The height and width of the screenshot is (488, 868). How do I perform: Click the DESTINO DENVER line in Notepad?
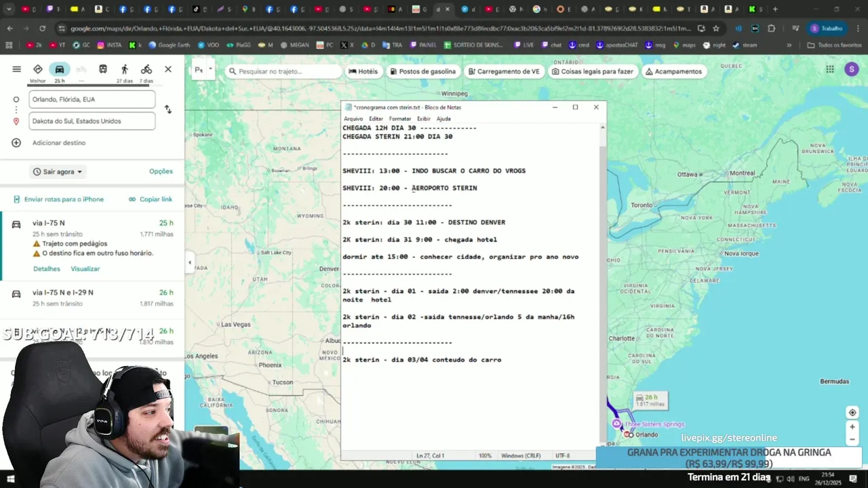[x=424, y=222]
